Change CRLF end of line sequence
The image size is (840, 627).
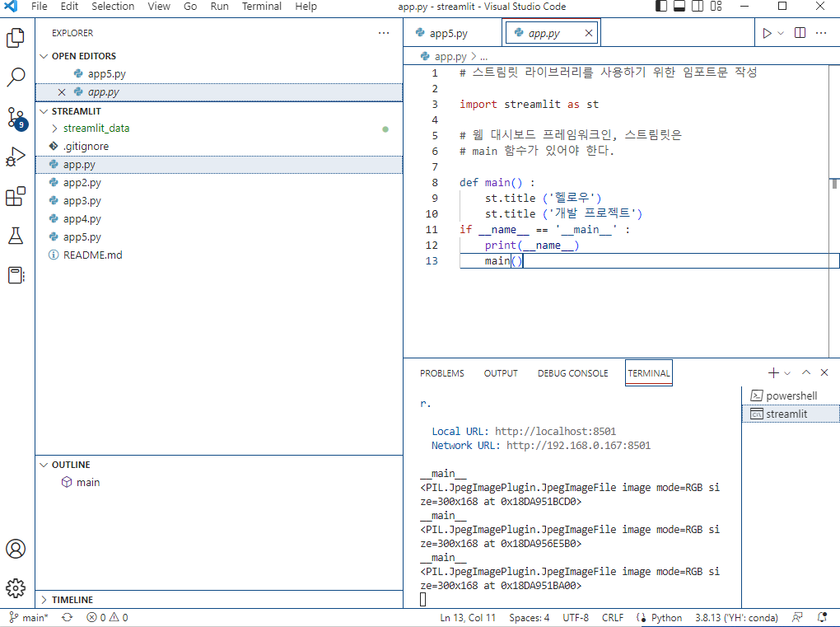point(613,617)
